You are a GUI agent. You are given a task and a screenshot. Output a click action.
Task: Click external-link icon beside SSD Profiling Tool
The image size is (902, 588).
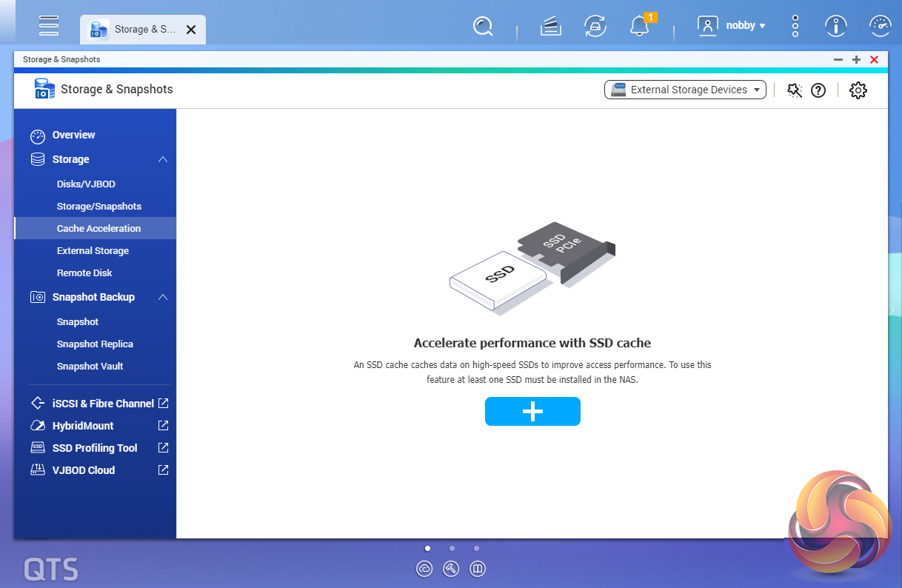[x=164, y=448]
